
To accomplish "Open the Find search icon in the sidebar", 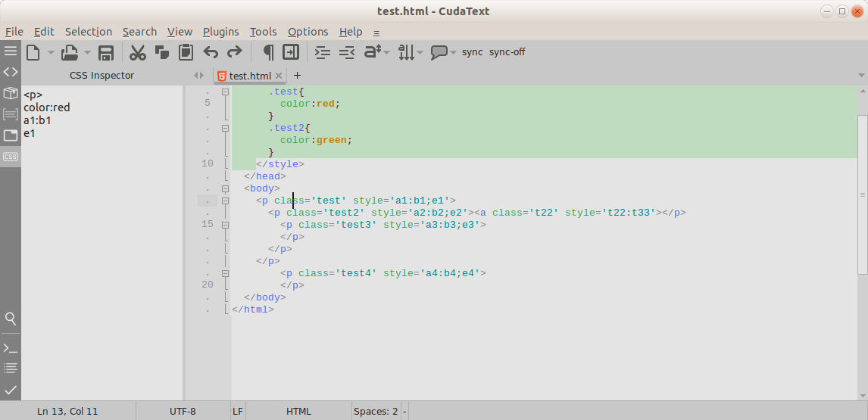I will pyautogui.click(x=11, y=319).
